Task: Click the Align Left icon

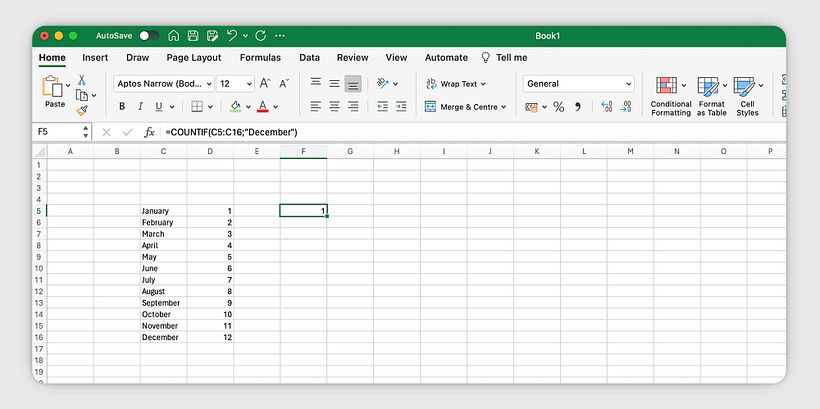Action: [x=315, y=107]
